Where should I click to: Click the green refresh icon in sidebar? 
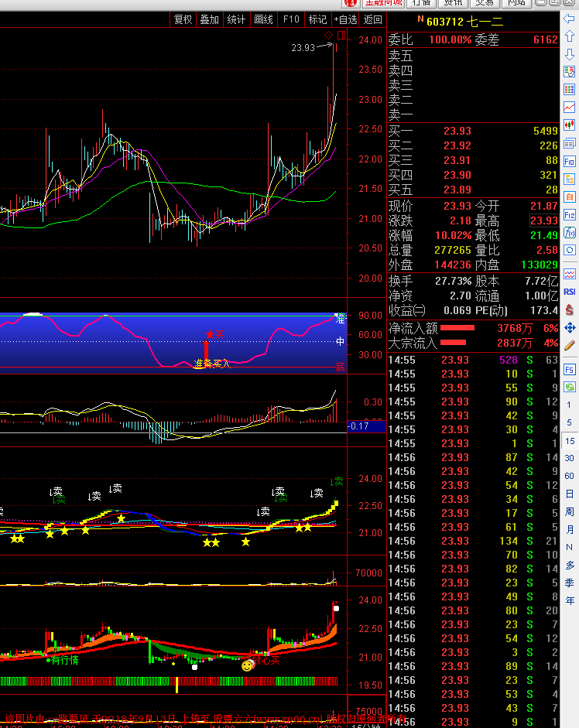pyautogui.click(x=570, y=387)
